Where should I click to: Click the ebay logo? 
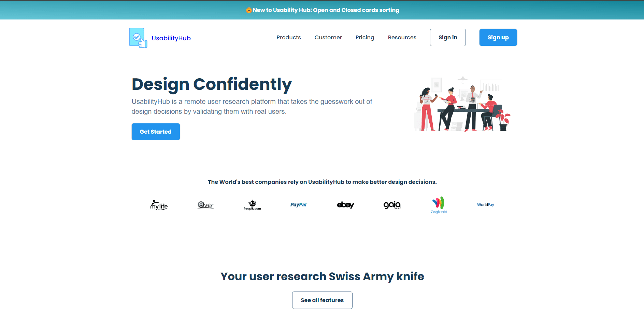[345, 205]
